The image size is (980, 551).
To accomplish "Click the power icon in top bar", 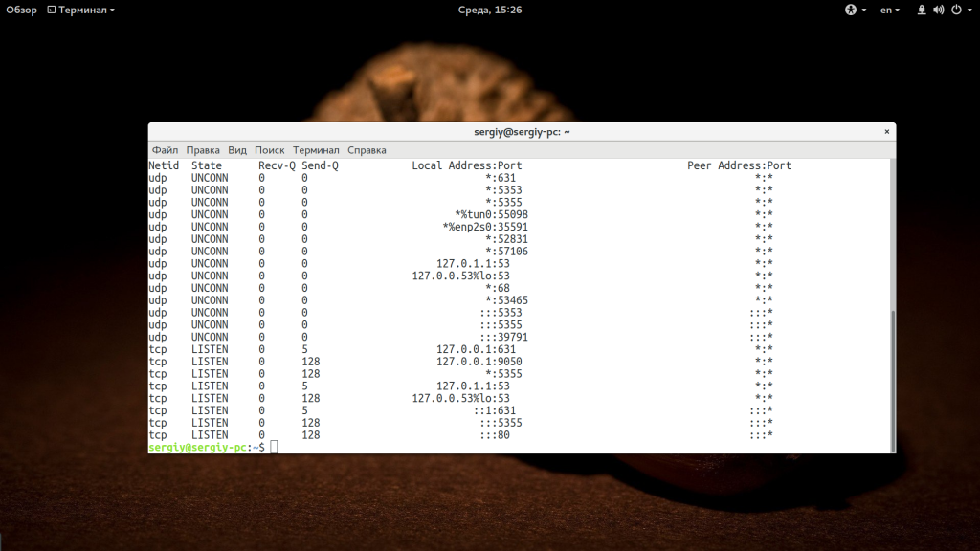I will pyautogui.click(x=954, y=10).
